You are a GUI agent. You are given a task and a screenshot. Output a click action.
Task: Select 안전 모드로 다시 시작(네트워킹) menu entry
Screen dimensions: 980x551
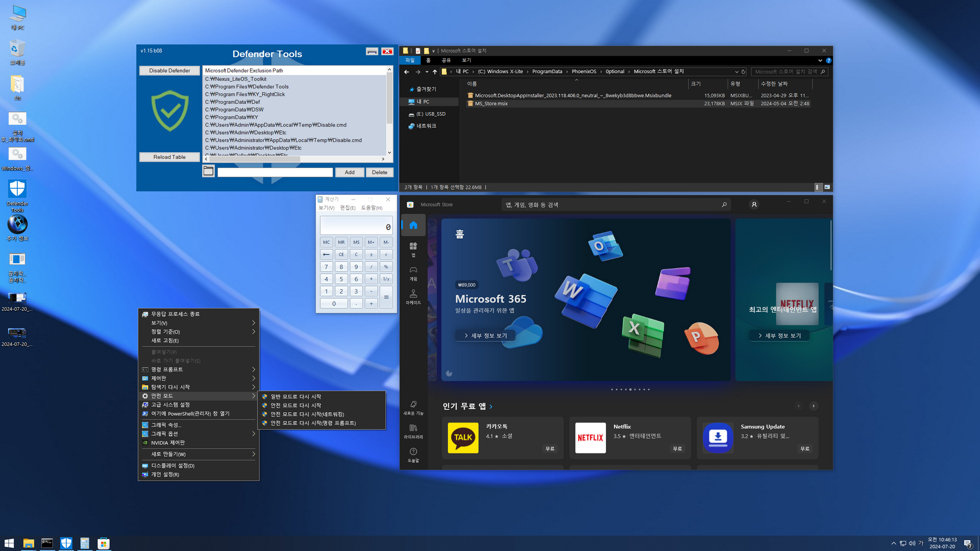[307, 414]
